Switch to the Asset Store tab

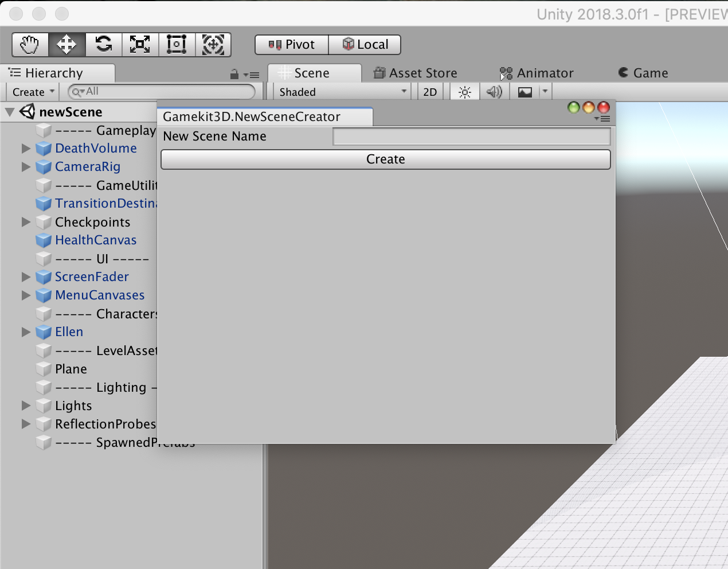click(x=416, y=73)
